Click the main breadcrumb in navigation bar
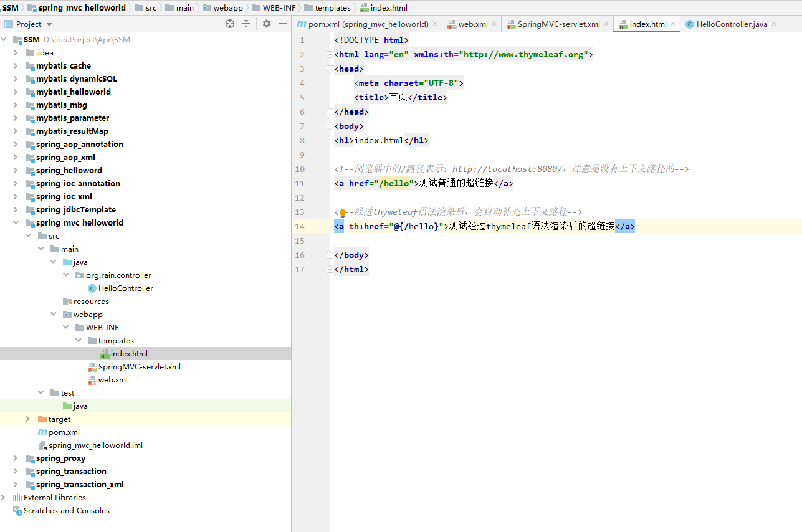The height and width of the screenshot is (532, 802). coord(179,7)
